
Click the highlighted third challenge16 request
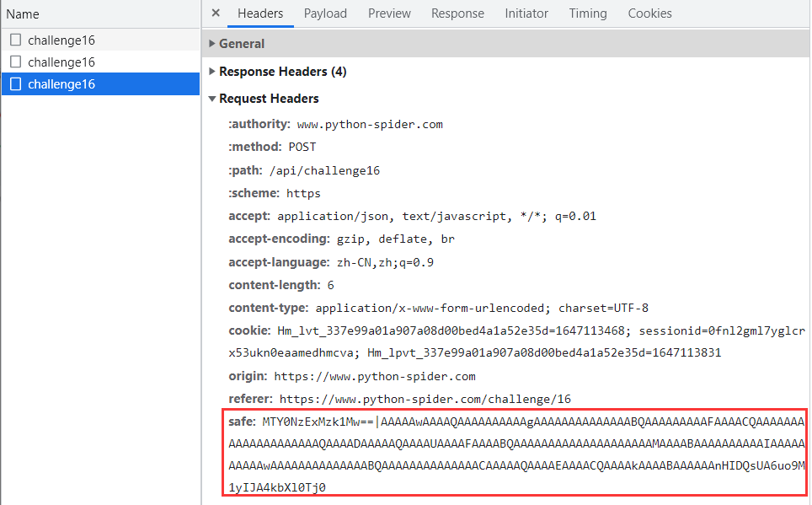(61, 84)
